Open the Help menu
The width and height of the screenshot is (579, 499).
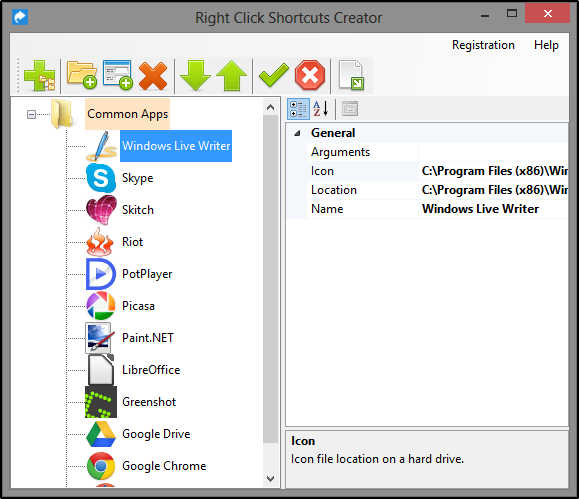(546, 45)
